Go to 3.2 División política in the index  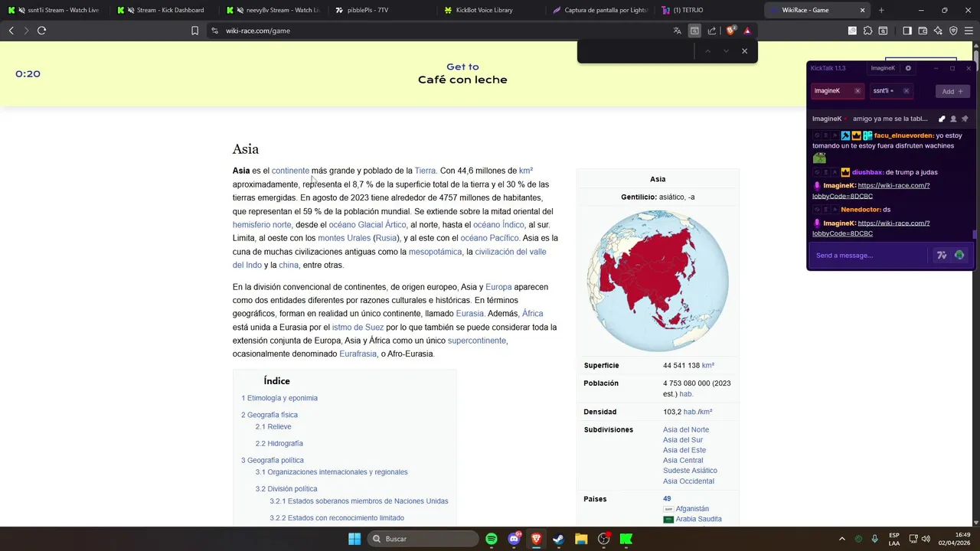pos(286,489)
